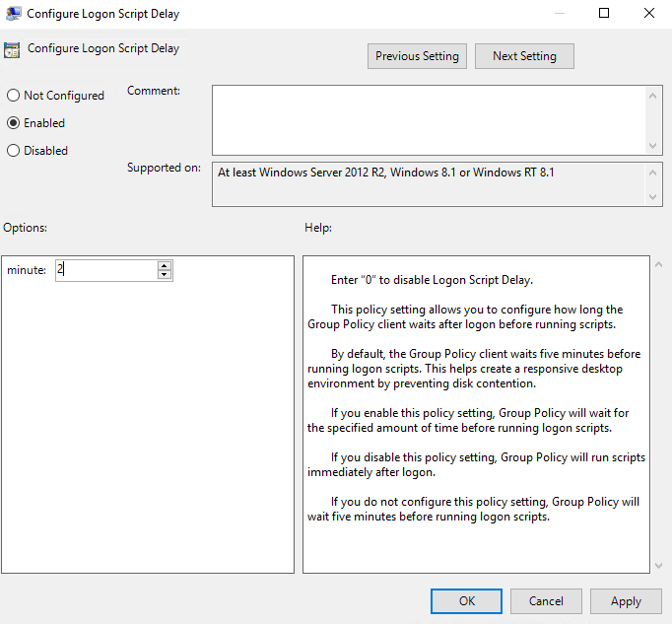Image resolution: width=672 pixels, height=624 pixels.
Task: Click the policy setting icon beside heading
Action: [x=12, y=50]
